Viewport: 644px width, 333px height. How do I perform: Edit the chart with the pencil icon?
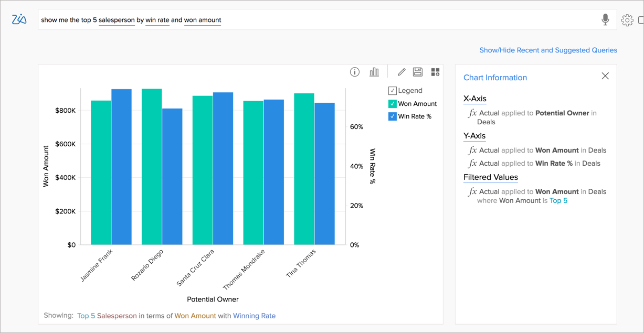tap(401, 72)
